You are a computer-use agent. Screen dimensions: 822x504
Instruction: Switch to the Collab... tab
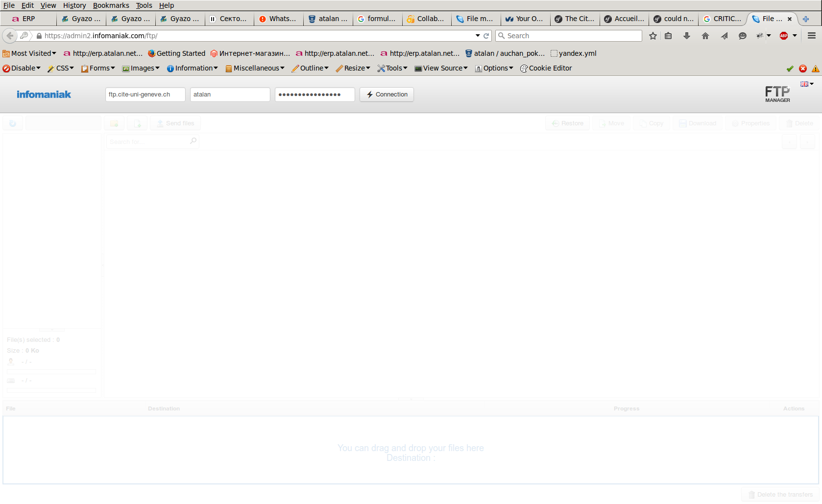click(x=426, y=19)
